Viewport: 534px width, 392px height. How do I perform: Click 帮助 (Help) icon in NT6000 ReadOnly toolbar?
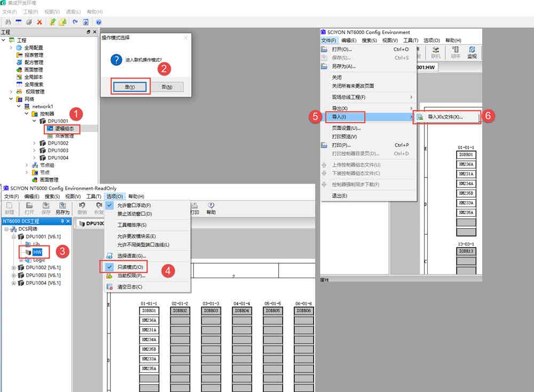click(x=211, y=208)
